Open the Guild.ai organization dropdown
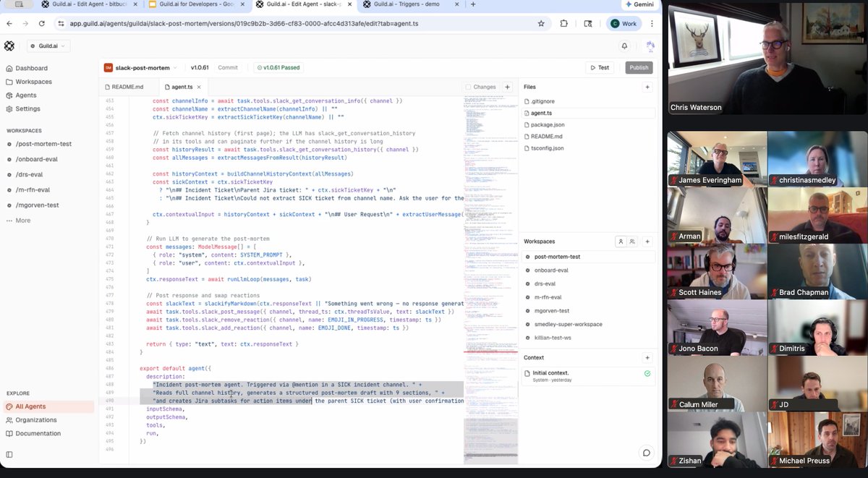The image size is (868, 478). click(48, 46)
